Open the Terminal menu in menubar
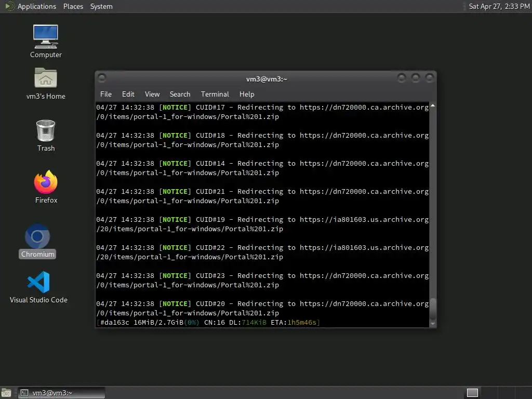This screenshot has height=399, width=532. (215, 94)
